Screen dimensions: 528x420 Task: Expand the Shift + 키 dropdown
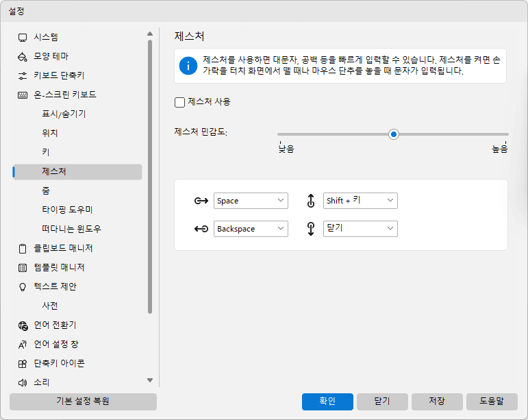click(x=360, y=201)
